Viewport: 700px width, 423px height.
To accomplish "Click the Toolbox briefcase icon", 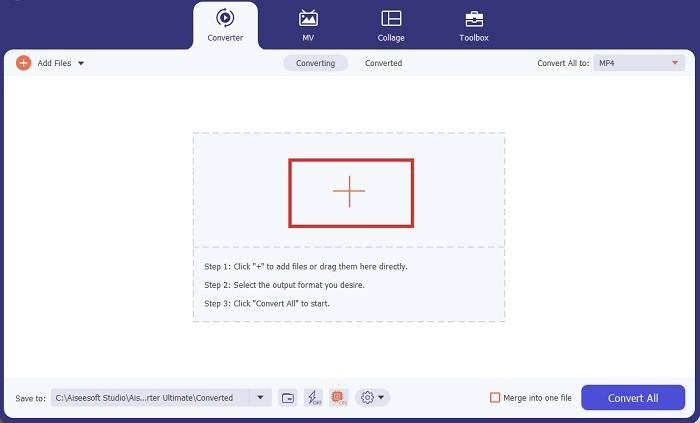I will (x=474, y=18).
